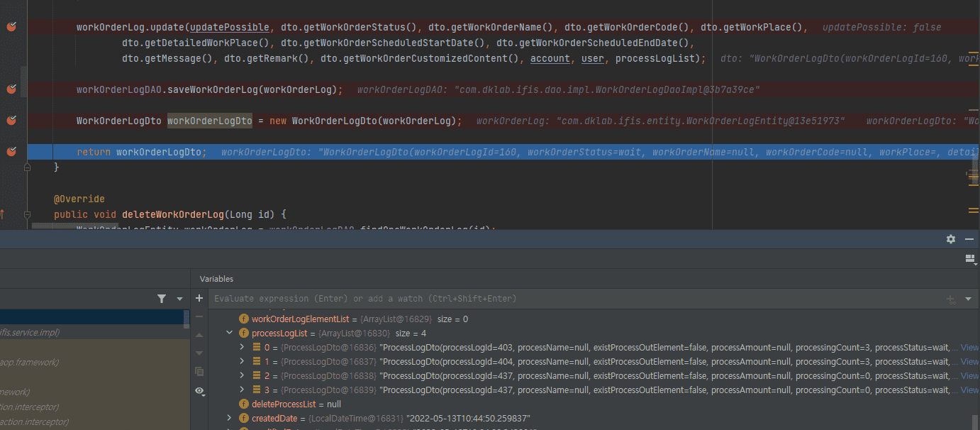Toggle breakpoint on the saveWorkOrderLog line
This screenshot has height=430, width=980.
[x=11, y=89]
